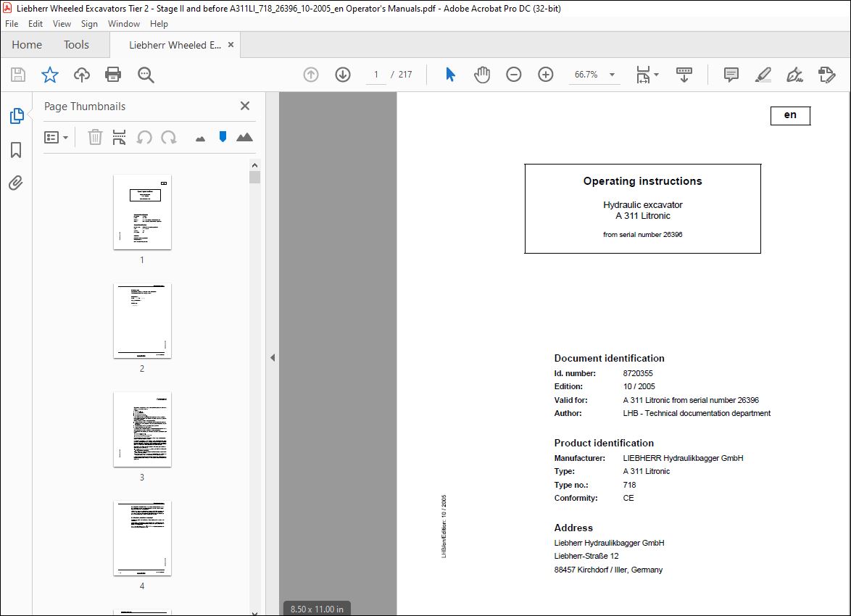Rotate page counterclockwise
The image size is (851, 616).
point(144,137)
